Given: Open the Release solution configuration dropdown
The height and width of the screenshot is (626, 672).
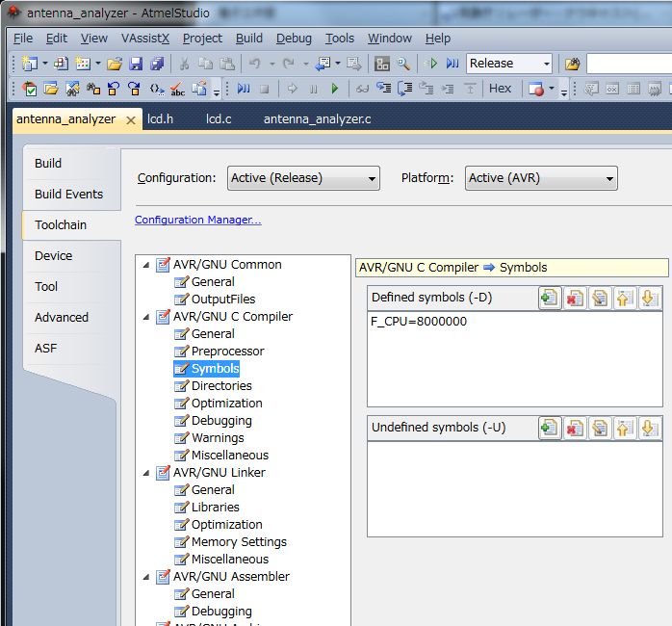Looking at the screenshot, I should point(509,64).
